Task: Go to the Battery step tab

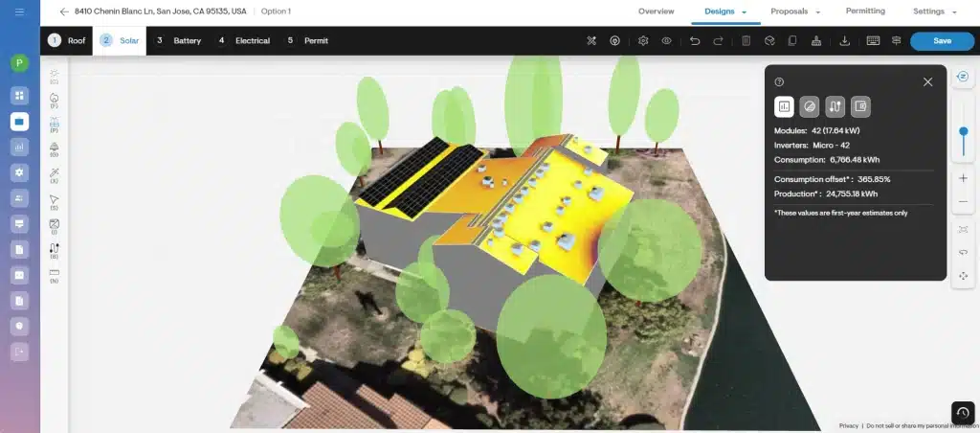Action: click(179, 41)
